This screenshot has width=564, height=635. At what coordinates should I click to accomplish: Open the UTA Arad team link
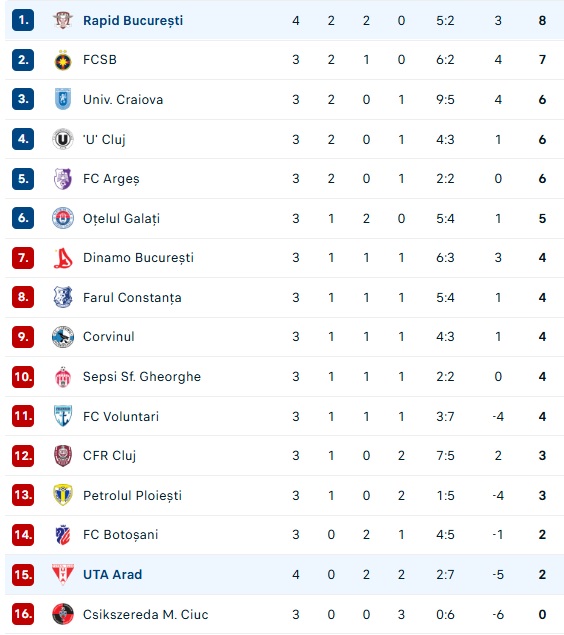click(113, 574)
